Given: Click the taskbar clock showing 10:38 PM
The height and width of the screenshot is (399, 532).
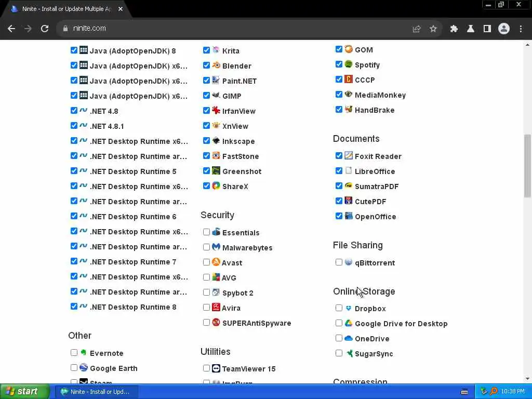Looking at the screenshot, I should 512,392.
